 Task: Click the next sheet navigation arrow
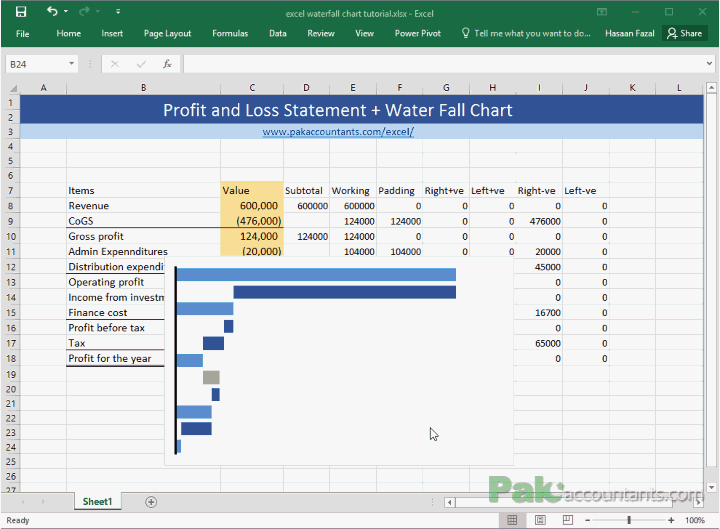43,501
